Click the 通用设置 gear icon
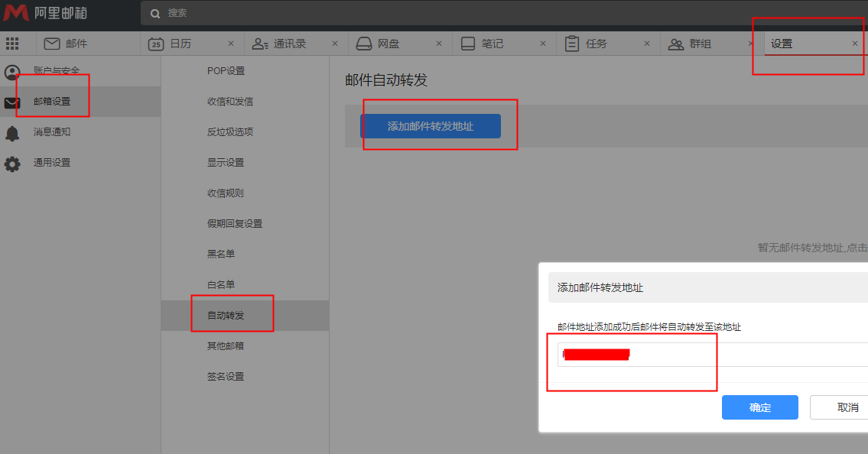868x454 pixels. click(12, 164)
